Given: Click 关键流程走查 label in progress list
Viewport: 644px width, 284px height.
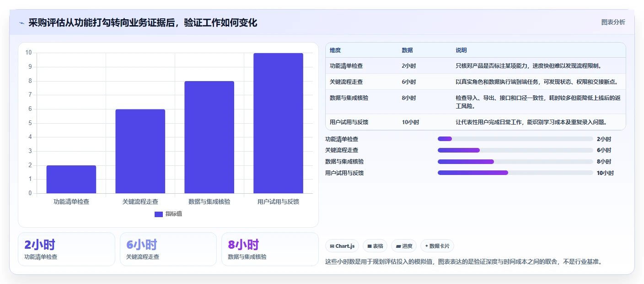Looking at the screenshot, I should coord(342,150).
